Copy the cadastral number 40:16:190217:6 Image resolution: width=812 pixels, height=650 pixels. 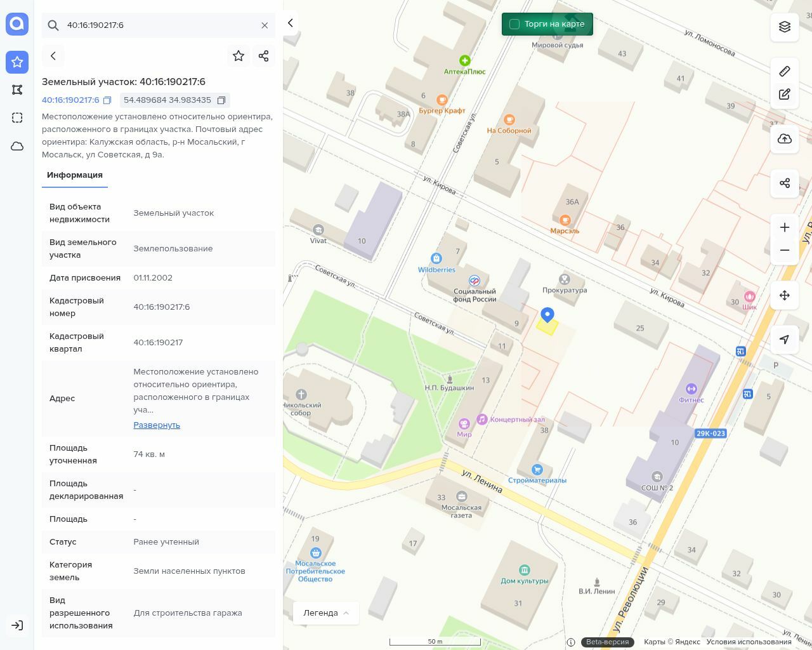[x=107, y=100]
